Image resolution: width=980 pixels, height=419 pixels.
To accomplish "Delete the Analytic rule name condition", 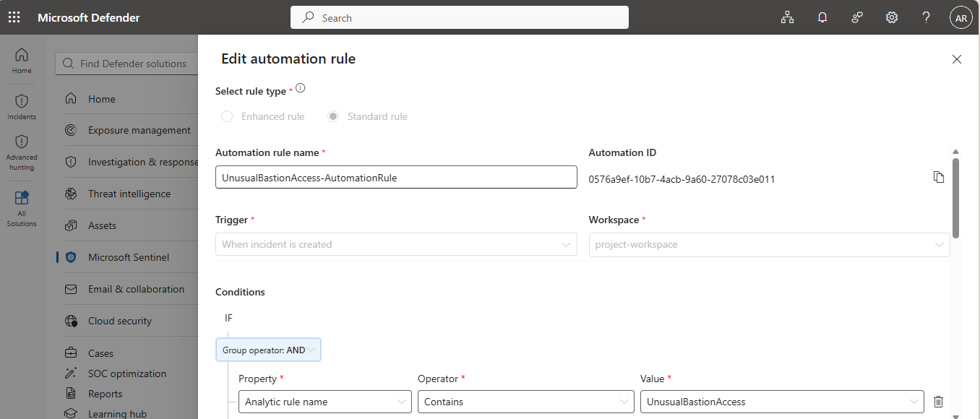I will point(938,402).
